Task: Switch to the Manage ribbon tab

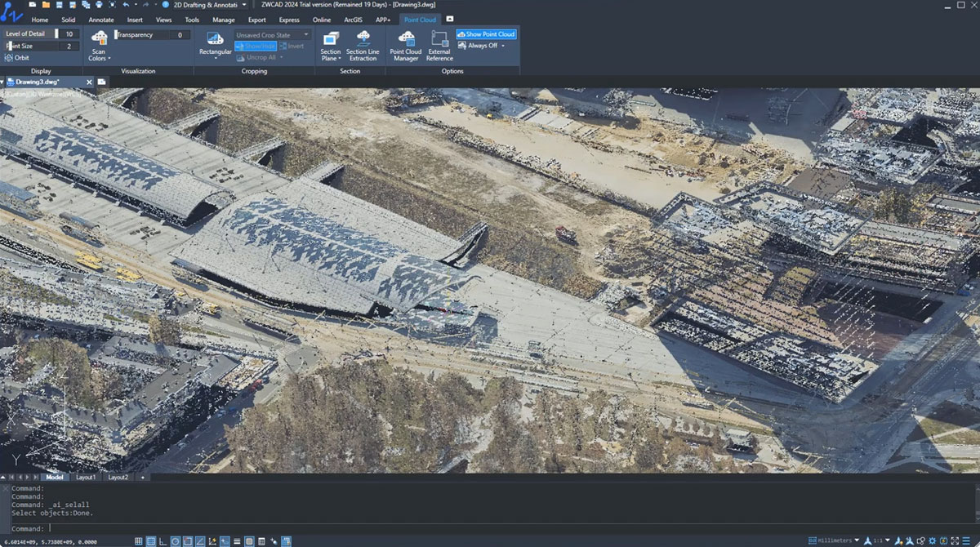Action: [224, 20]
